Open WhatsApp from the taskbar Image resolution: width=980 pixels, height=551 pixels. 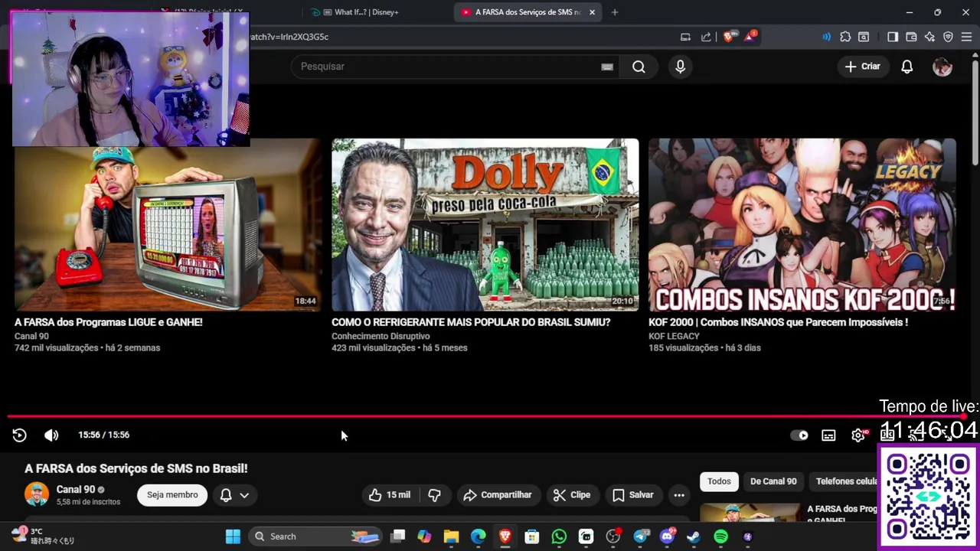pyautogui.click(x=559, y=536)
